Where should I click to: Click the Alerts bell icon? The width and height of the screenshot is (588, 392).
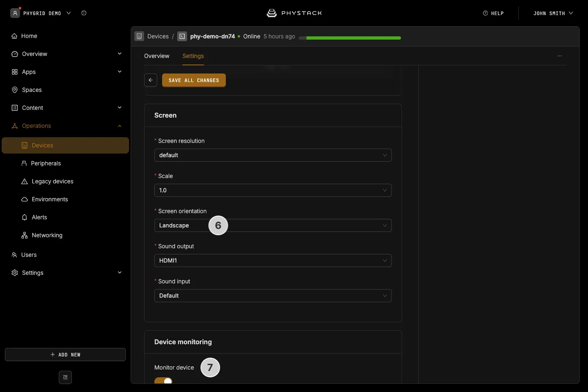pyautogui.click(x=24, y=217)
